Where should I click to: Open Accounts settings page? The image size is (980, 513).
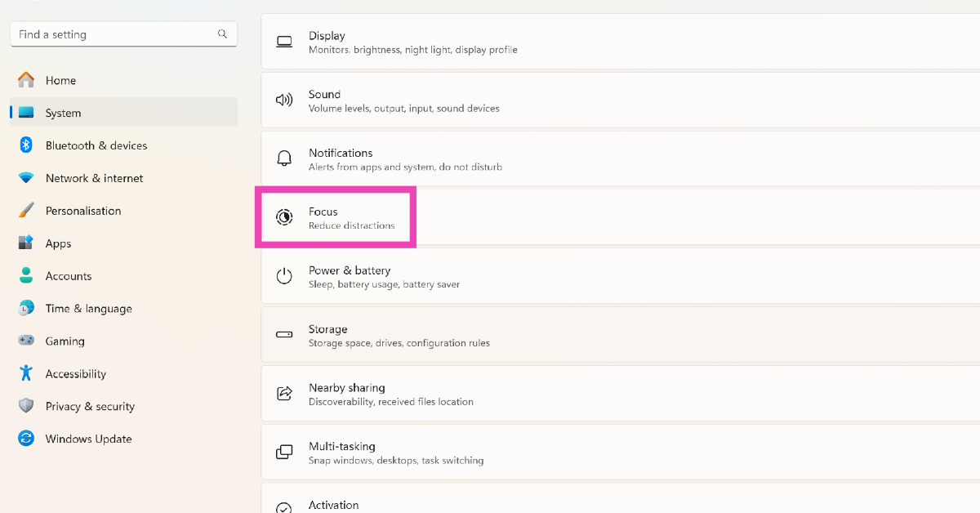[68, 276]
